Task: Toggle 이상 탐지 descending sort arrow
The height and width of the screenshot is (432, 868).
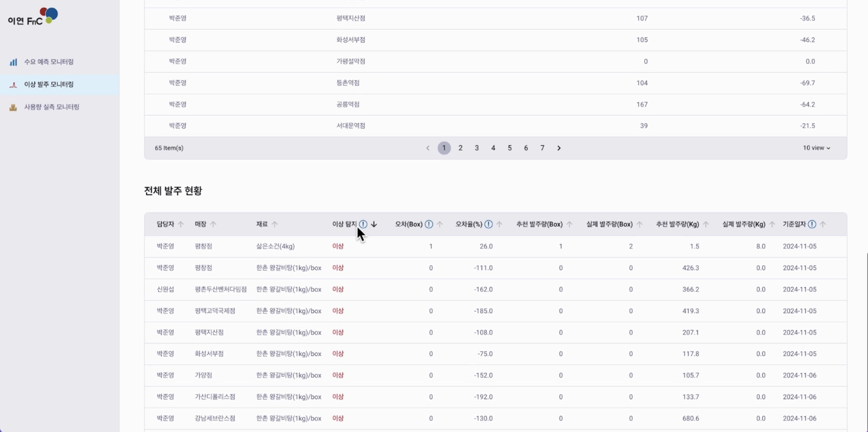Action: [374, 224]
